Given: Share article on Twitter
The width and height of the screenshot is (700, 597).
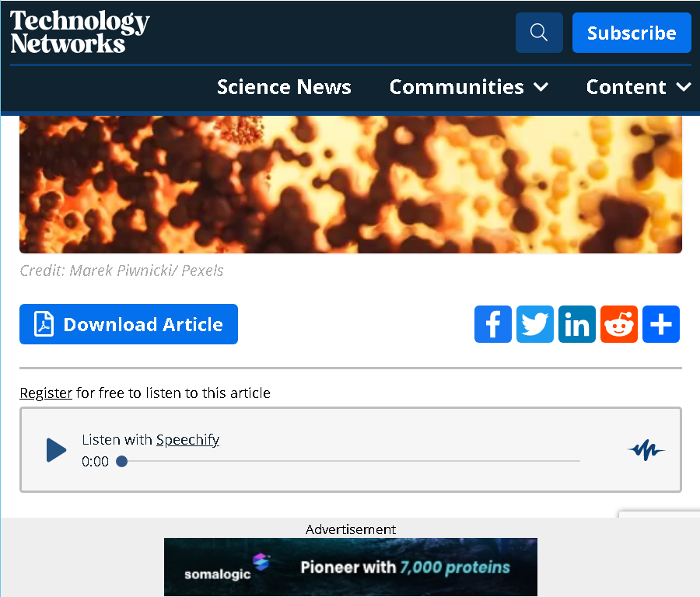Looking at the screenshot, I should (535, 324).
